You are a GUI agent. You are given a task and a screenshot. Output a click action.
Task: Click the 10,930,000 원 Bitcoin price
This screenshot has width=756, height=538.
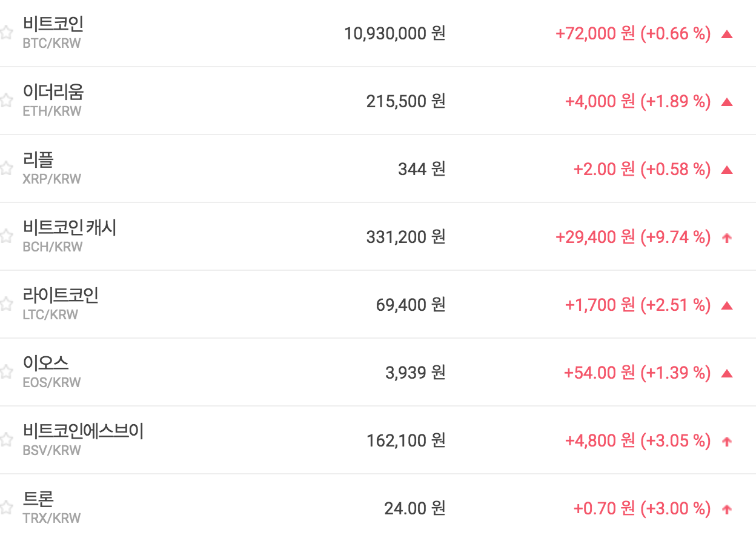tap(394, 33)
